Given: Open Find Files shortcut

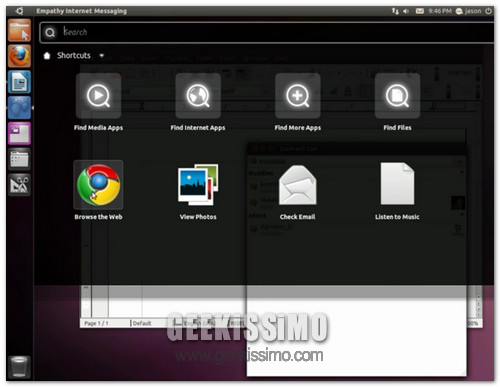Looking at the screenshot, I should (x=397, y=102).
